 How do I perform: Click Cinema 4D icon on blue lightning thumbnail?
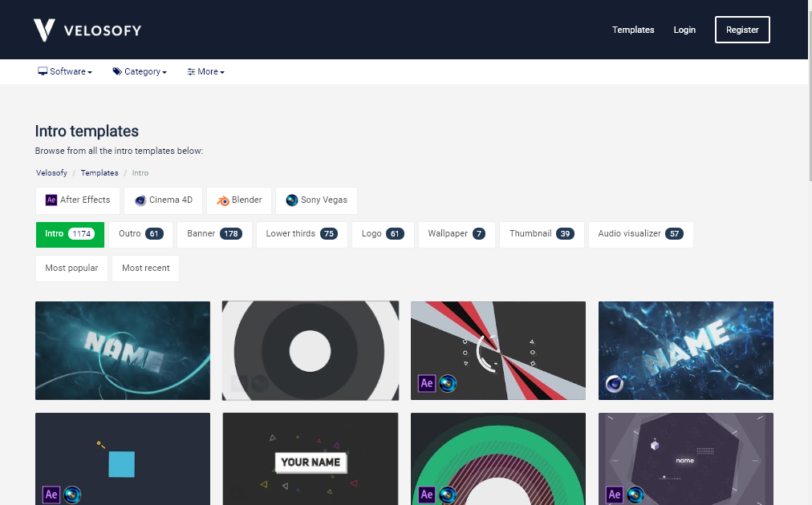tap(615, 384)
